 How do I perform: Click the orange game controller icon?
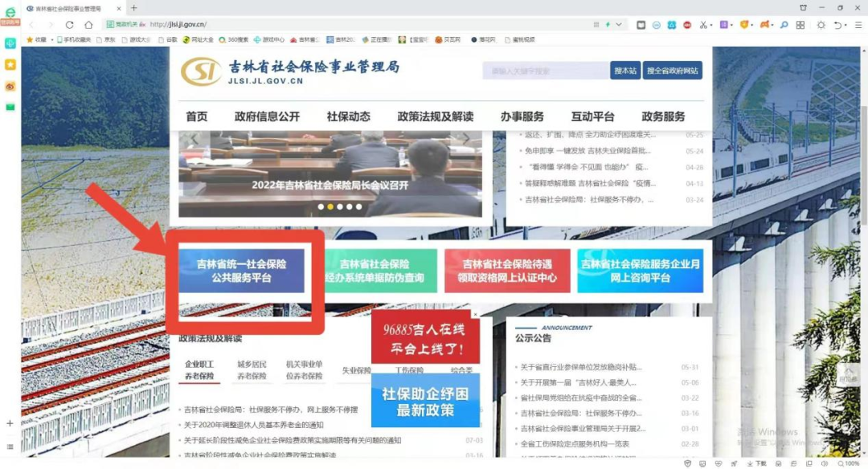(764, 25)
